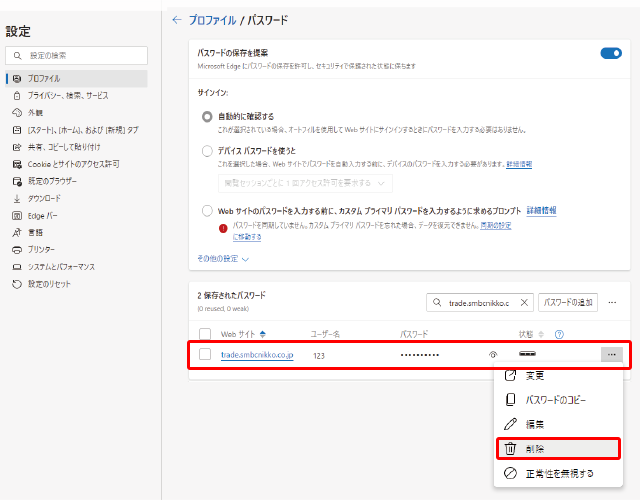640x500 pixels.
Task: Open more options beside パスワードの追加 button
Action: click(611, 302)
